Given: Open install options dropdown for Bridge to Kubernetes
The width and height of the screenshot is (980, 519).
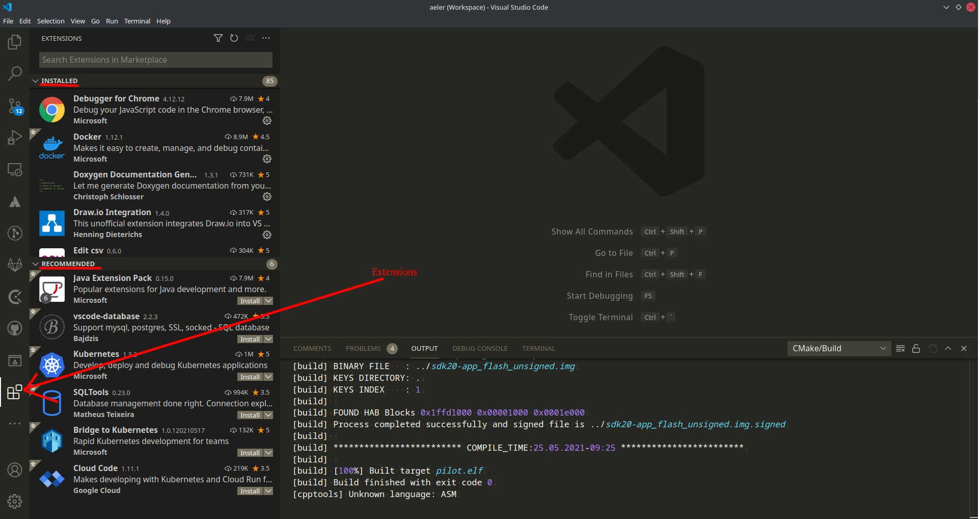Looking at the screenshot, I should (268, 453).
